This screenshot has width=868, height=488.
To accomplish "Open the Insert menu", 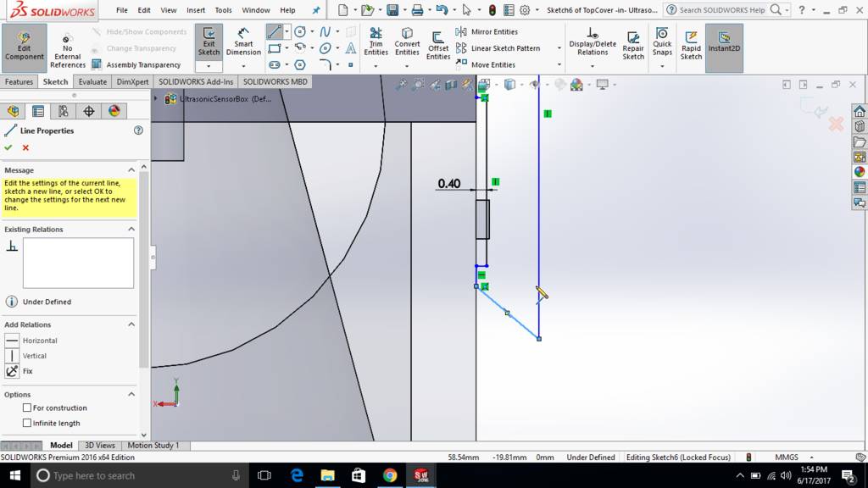I will (x=195, y=10).
